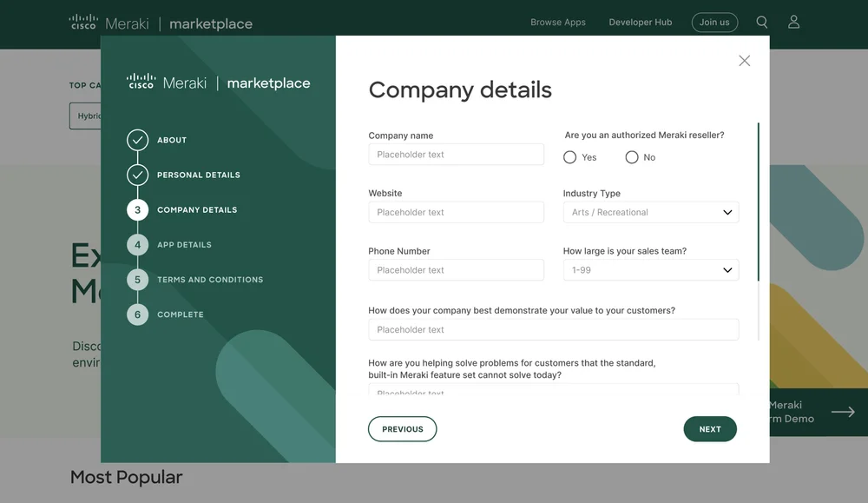Select the COMPLETE step label
This screenshot has height=503, width=868.
180,314
